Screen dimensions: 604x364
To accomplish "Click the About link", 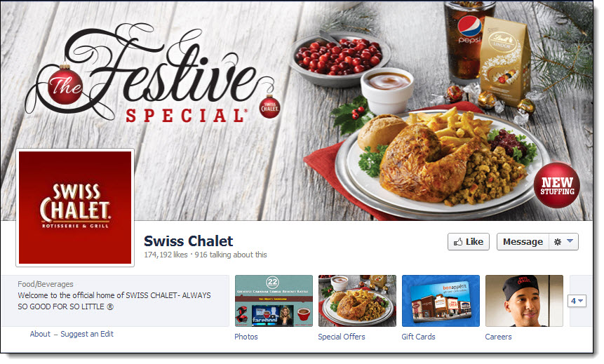I will pyautogui.click(x=40, y=334).
